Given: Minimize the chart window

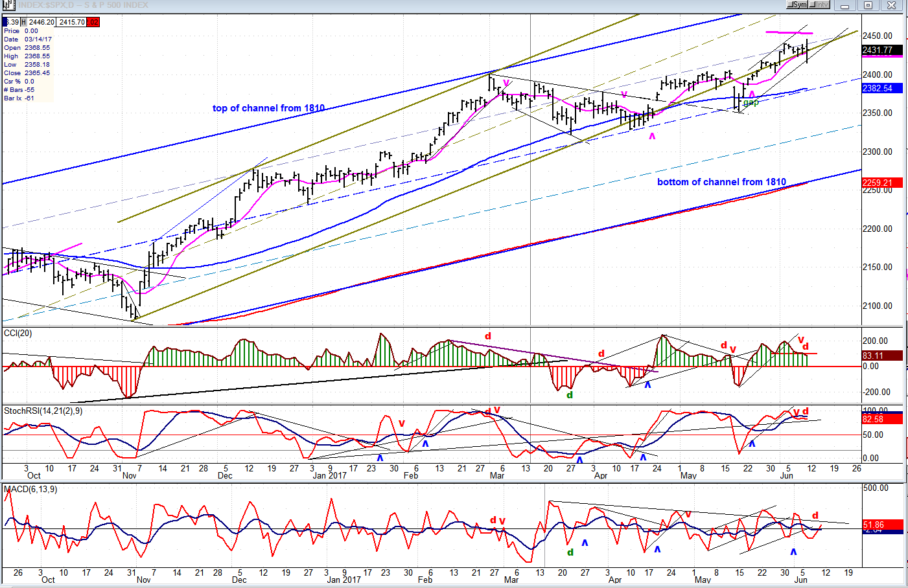Looking at the screenshot, I should pos(844,6).
